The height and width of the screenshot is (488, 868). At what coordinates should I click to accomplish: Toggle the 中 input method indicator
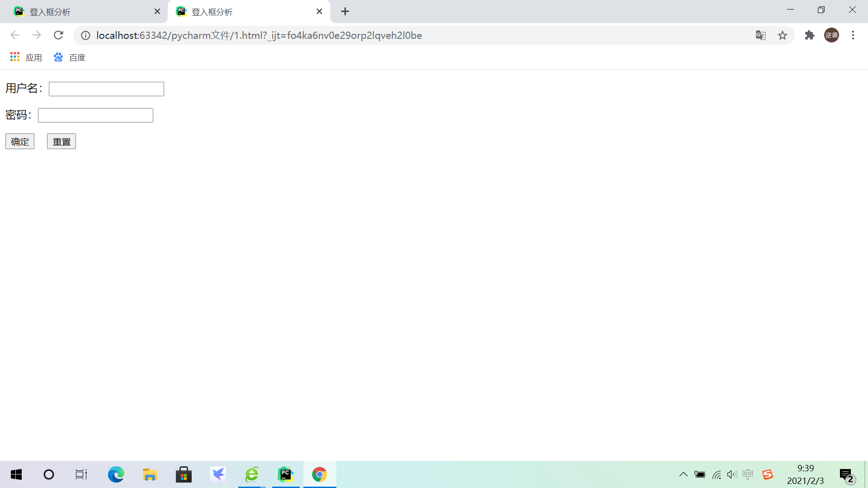(748, 474)
